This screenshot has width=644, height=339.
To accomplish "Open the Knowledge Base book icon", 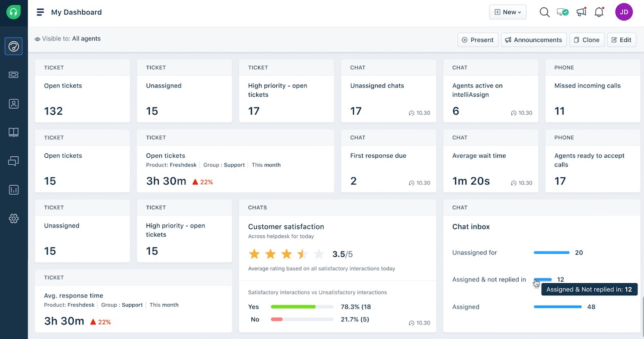I will 13,132.
